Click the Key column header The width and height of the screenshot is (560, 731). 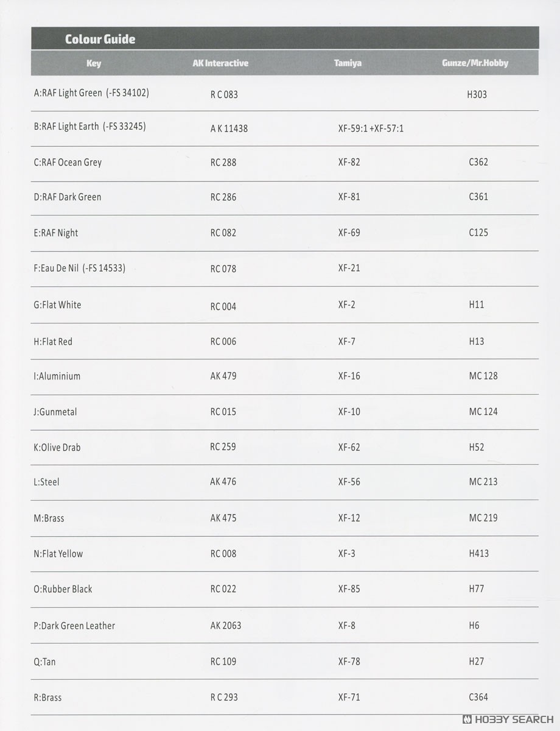click(94, 63)
